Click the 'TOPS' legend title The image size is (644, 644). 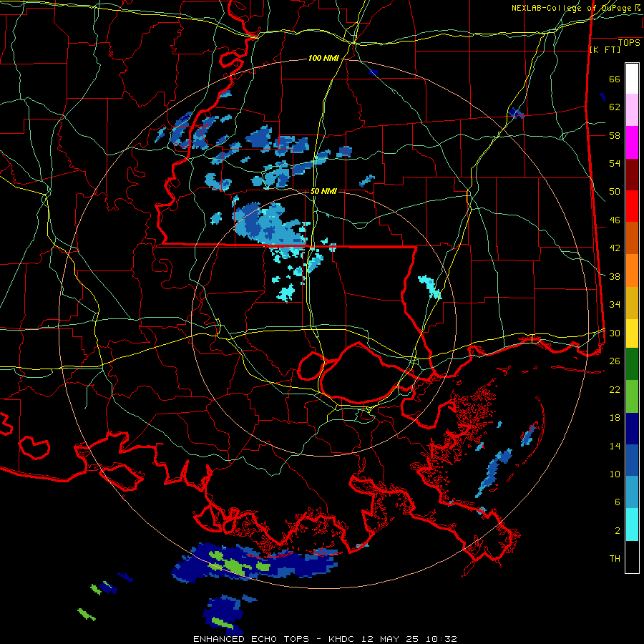629,42
